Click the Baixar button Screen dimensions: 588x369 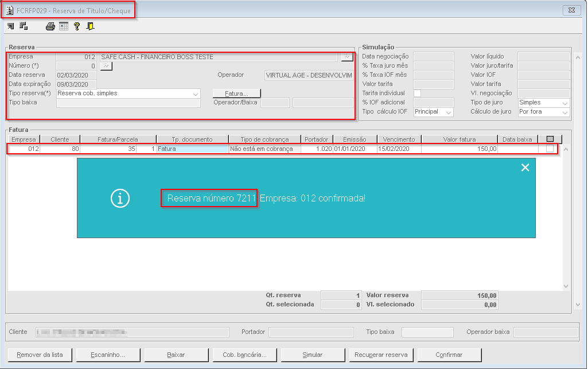click(x=176, y=355)
